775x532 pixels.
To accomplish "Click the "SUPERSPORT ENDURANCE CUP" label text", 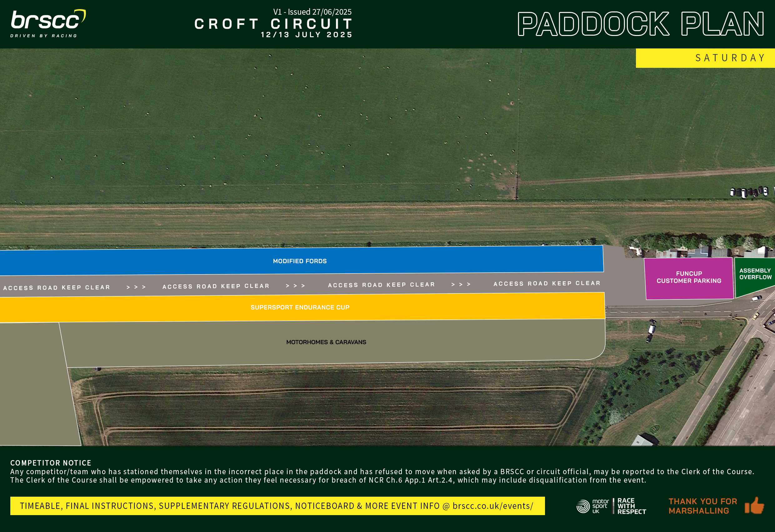I will [x=300, y=307].
